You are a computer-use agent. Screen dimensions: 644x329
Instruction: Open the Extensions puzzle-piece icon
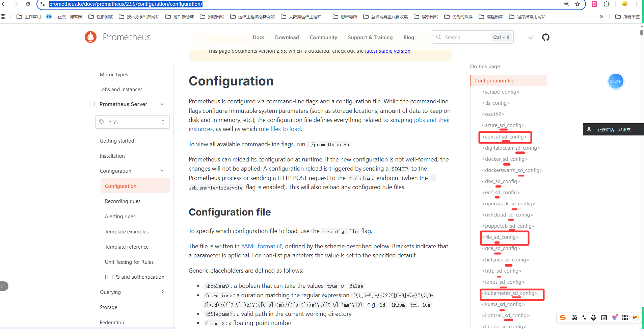(607, 4)
